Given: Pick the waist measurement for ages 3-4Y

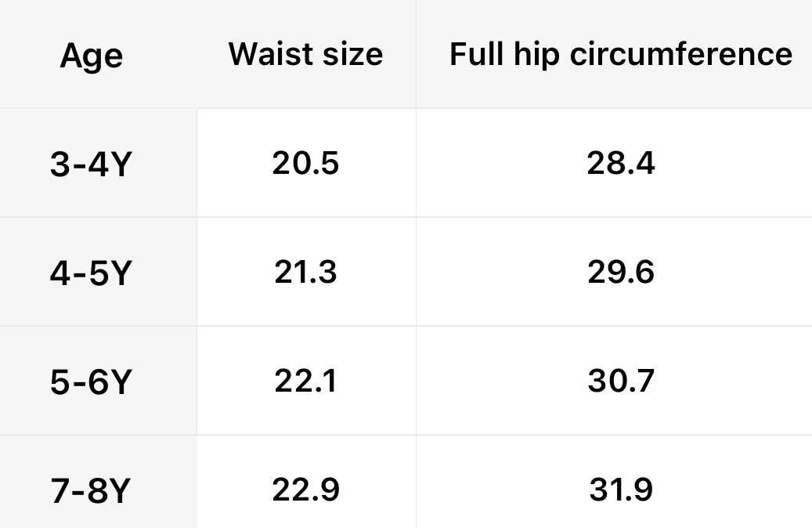Looking at the screenshot, I should click(305, 164).
